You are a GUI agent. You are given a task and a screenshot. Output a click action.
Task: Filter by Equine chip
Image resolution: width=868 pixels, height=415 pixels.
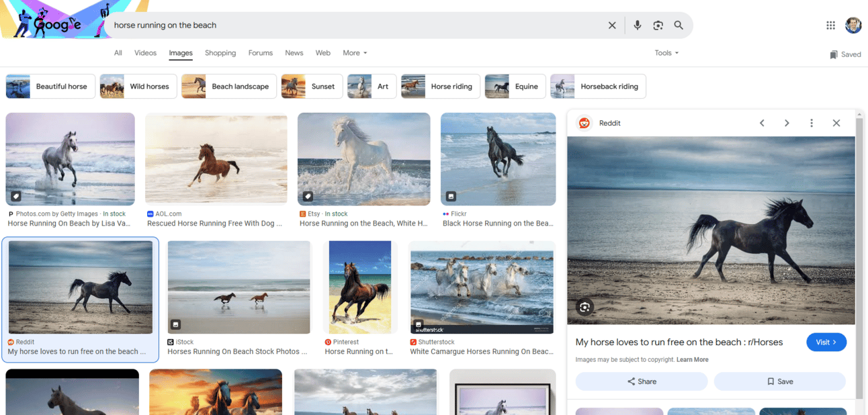coord(515,87)
